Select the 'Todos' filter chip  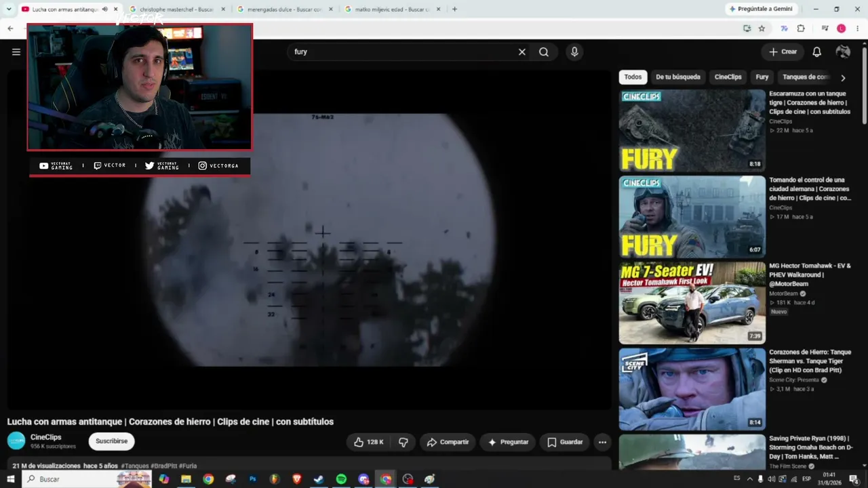tap(633, 77)
